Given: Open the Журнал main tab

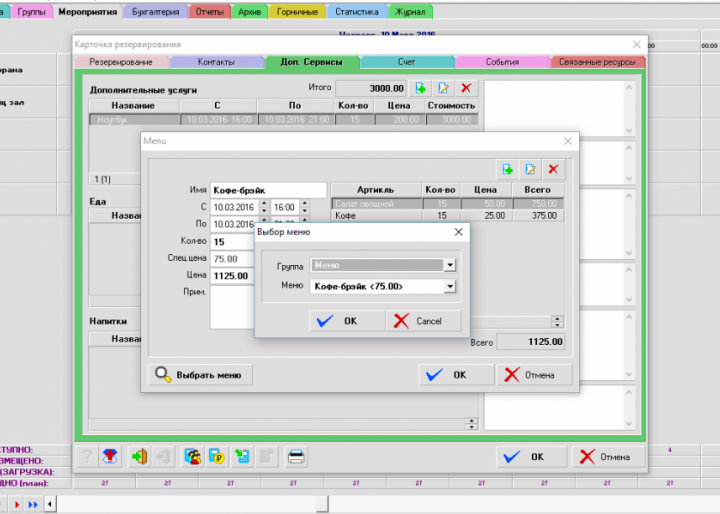Looking at the screenshot, I should 410,12.
